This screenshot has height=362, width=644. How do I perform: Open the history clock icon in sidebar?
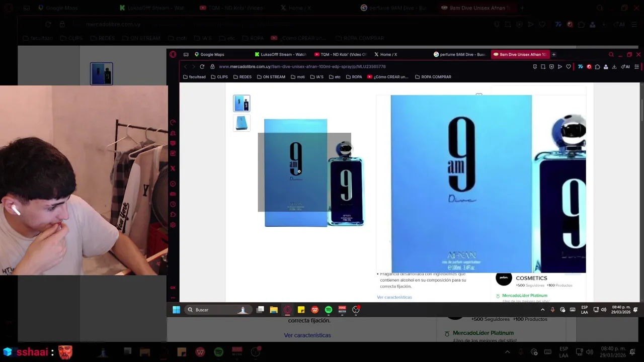[x=173, y=204]
